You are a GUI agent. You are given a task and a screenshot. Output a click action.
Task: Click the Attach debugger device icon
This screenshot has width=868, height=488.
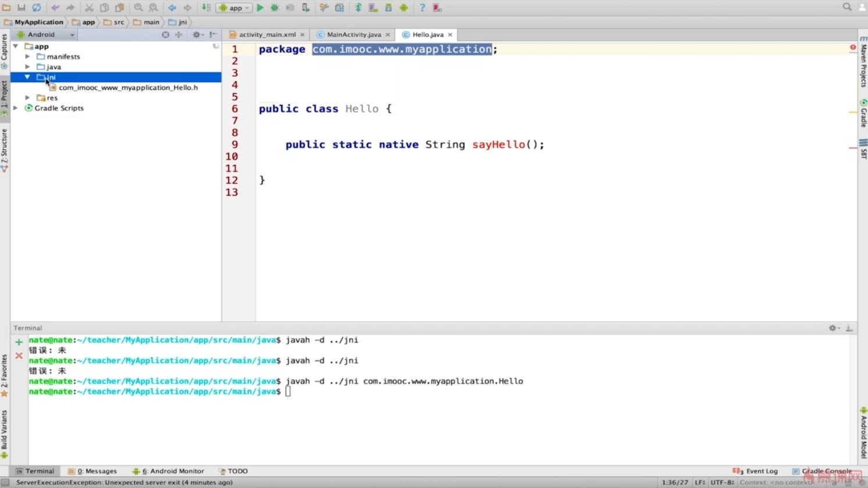(305, 8)
